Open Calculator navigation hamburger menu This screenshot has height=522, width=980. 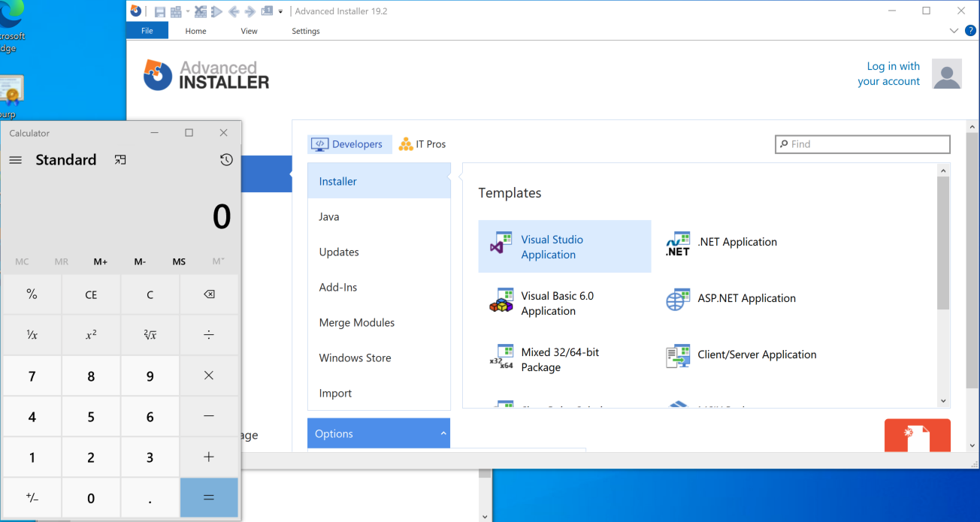(15, 160)
